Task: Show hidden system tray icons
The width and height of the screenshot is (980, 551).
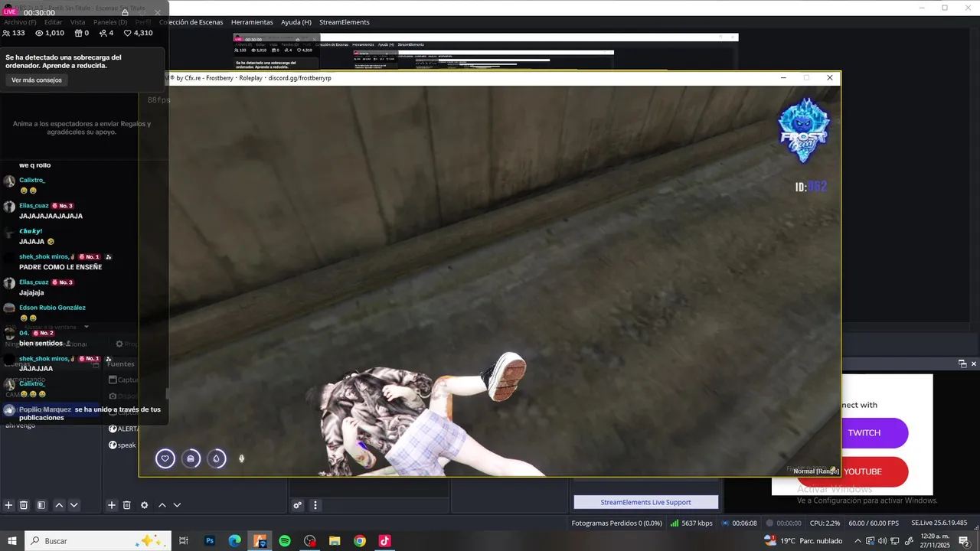Action: point(857,541)
